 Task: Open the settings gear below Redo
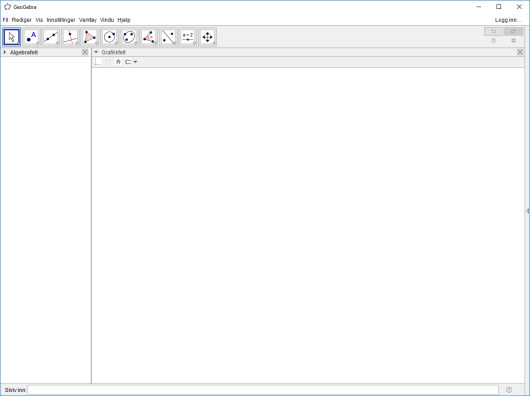tap(513, 41)
